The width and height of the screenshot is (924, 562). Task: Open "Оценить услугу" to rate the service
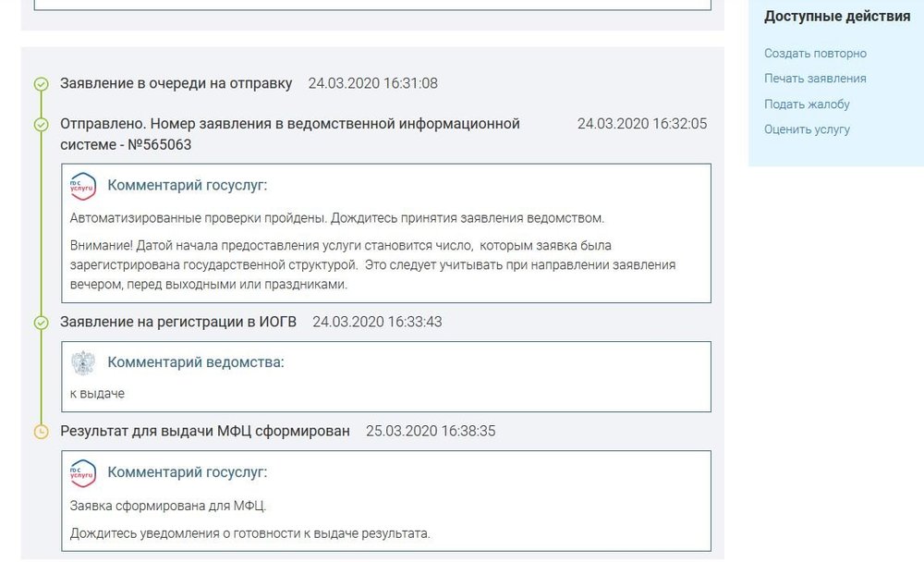pyautogui.click(x=808, y=129)
